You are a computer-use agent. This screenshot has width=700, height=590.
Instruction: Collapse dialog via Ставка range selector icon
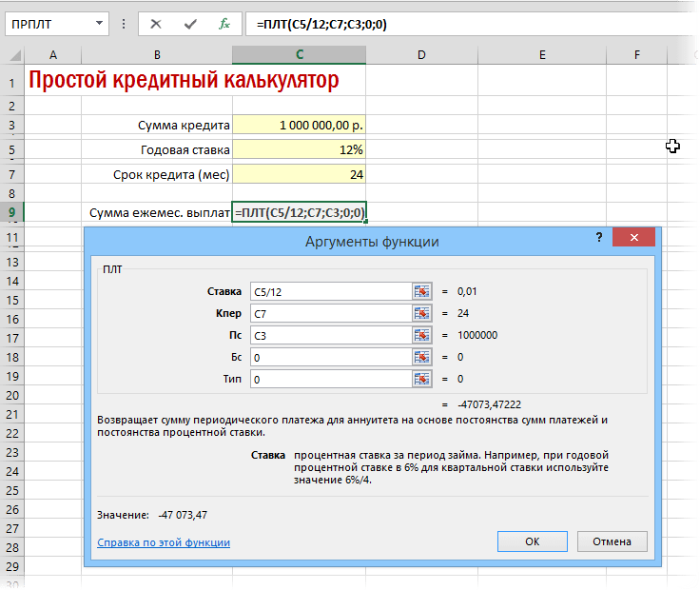(421, 291)
